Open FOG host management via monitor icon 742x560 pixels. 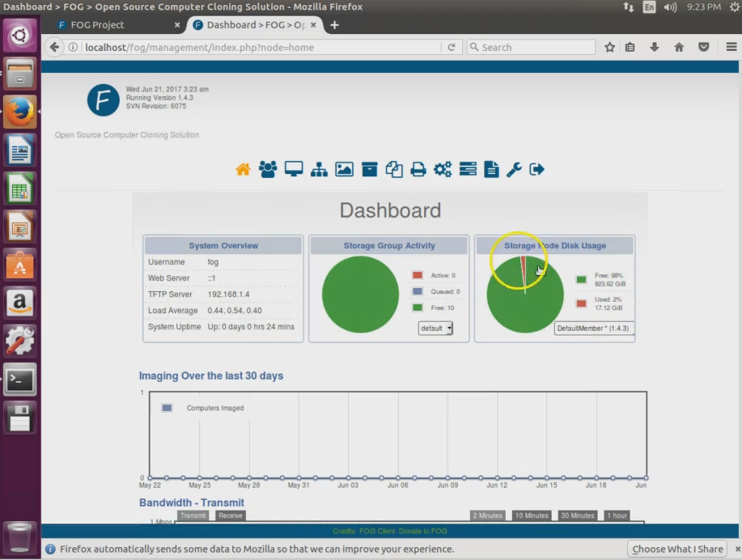(x=294, y=169)
